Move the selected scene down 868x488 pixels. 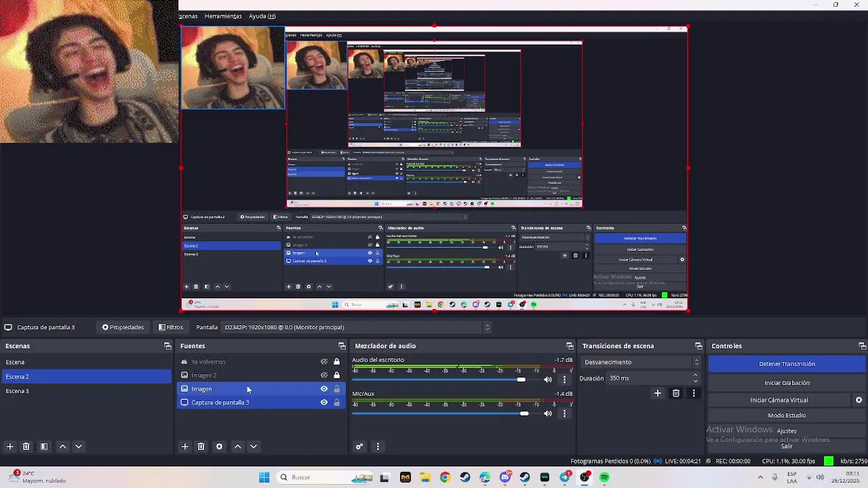click(x=79, y=447)
